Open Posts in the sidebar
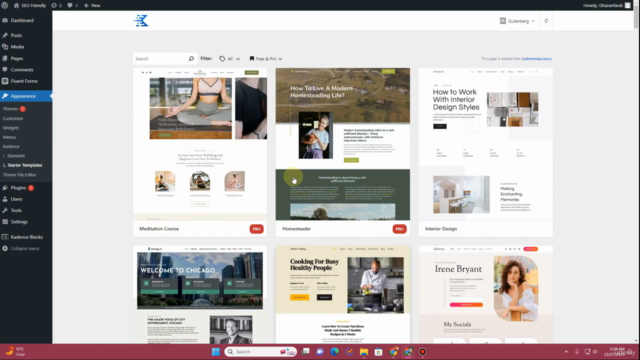The image size is (640, 360). click(16, 36)
